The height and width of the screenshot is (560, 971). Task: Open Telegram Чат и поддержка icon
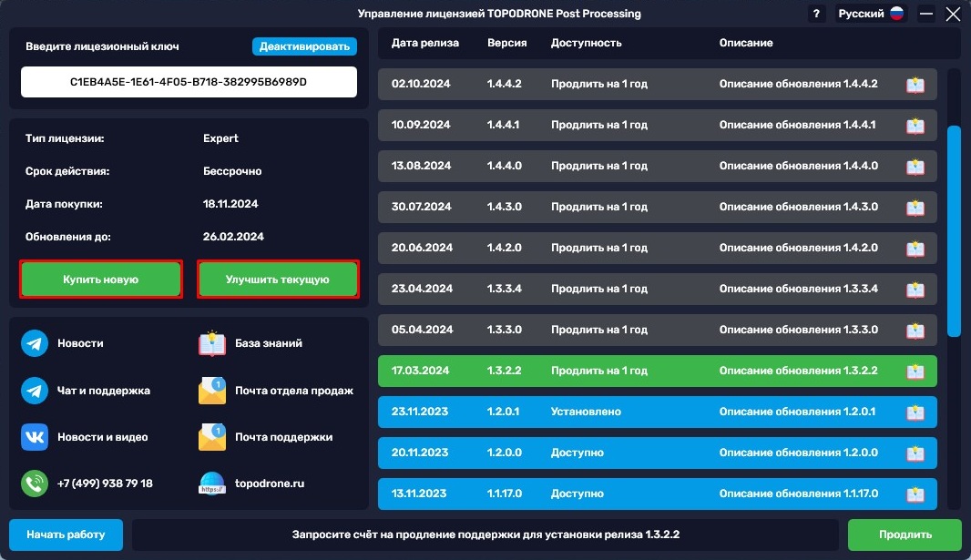(35, 391)
